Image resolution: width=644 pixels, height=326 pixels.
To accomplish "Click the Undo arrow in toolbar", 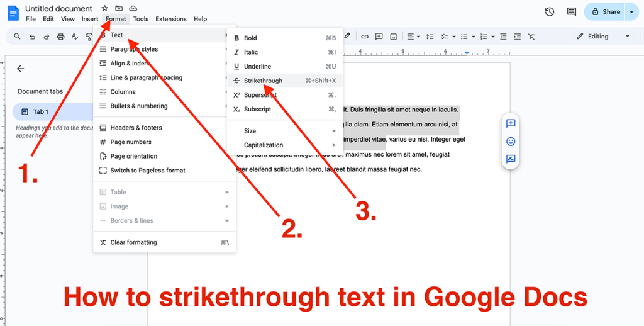I will [x=32, y=37].
